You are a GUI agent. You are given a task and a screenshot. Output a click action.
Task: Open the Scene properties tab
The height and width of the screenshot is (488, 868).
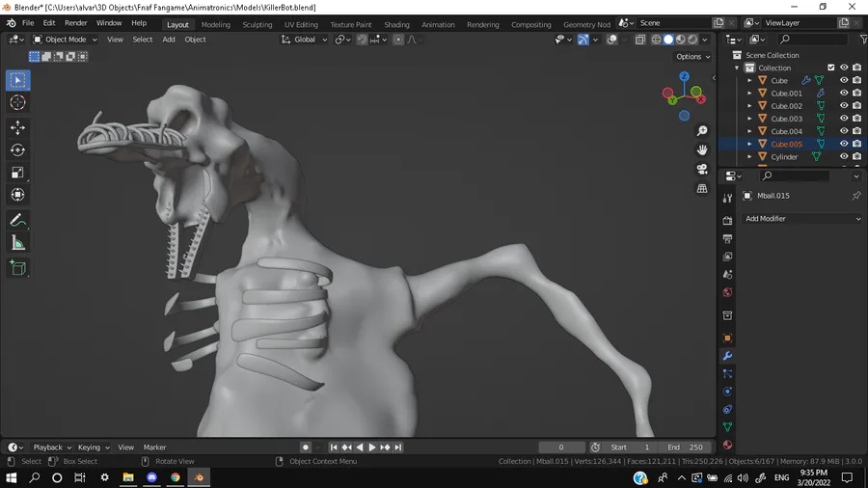click(x=727, y=275)
